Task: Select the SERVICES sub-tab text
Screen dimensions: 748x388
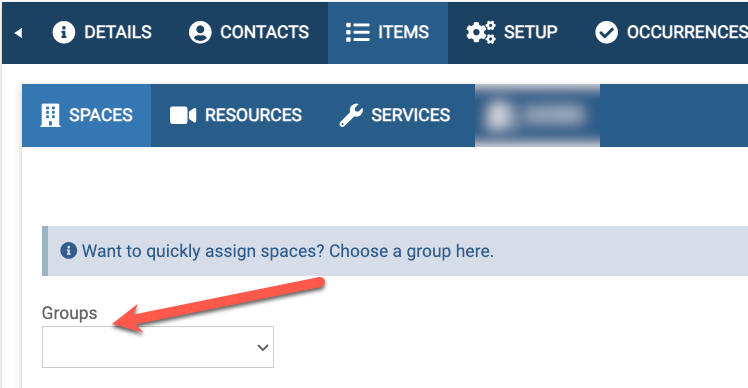Action: click(410, 115)
